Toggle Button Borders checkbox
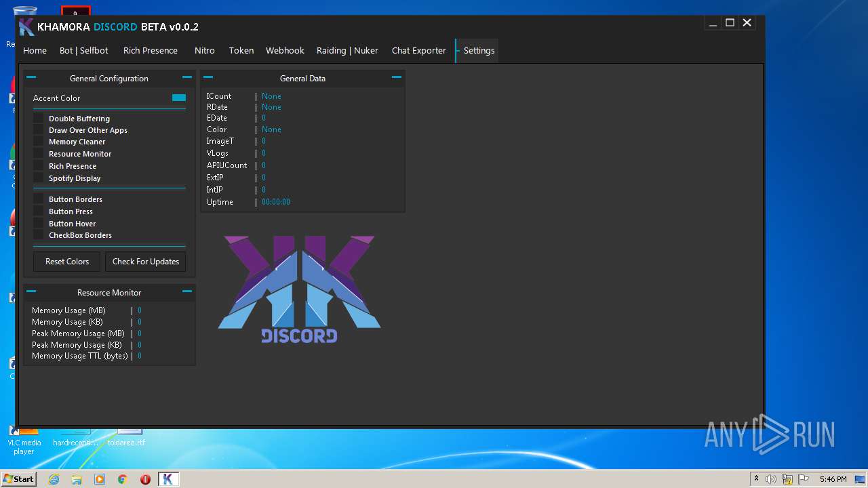 (39, 199)
